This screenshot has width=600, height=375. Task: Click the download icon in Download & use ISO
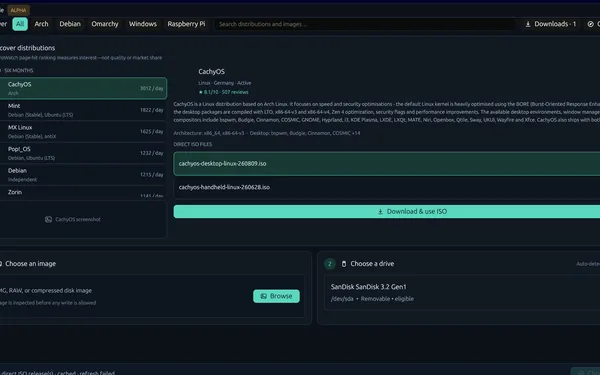coord(380,212)
